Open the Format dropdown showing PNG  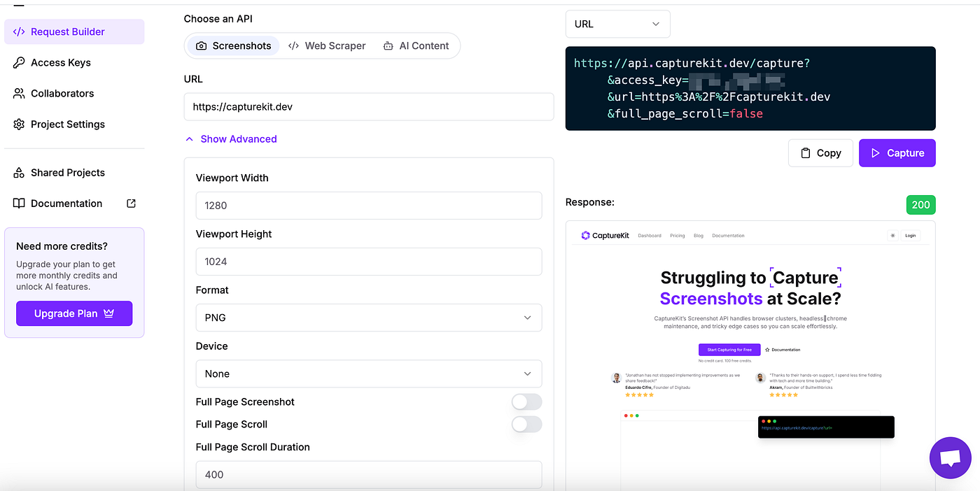[x=368, y=318]
